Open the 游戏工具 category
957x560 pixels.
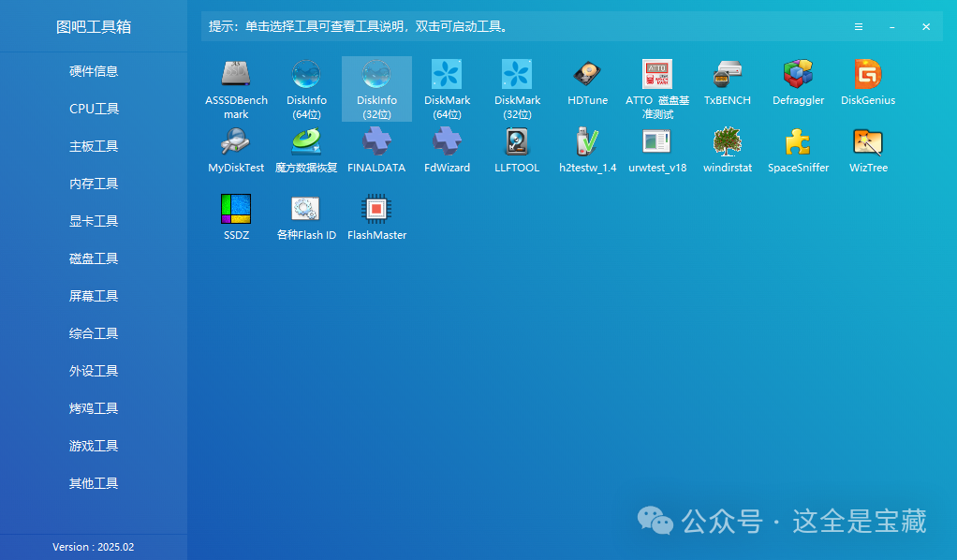tap(94, 446)
